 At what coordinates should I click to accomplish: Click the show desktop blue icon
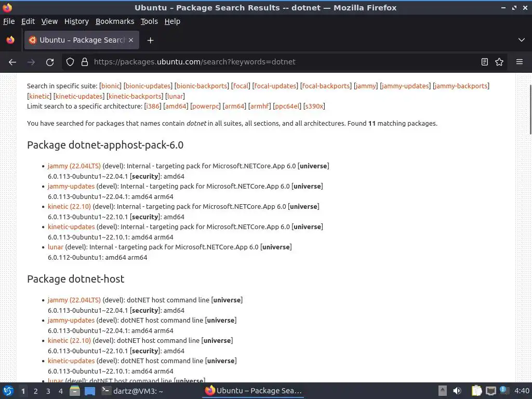(x=90, y=391)
